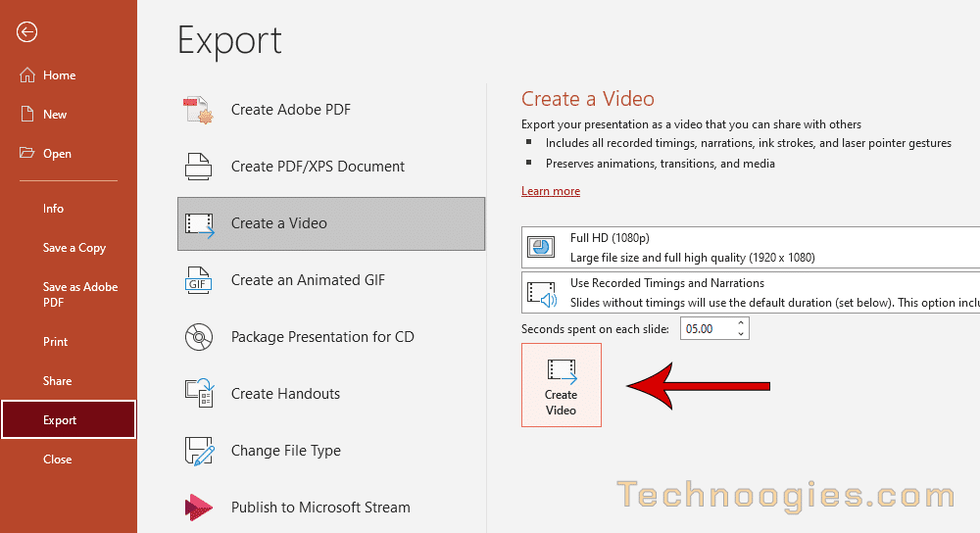Click the Recorded Timings speaker icon
Screen dimensions: 980x533
[541, 294]
